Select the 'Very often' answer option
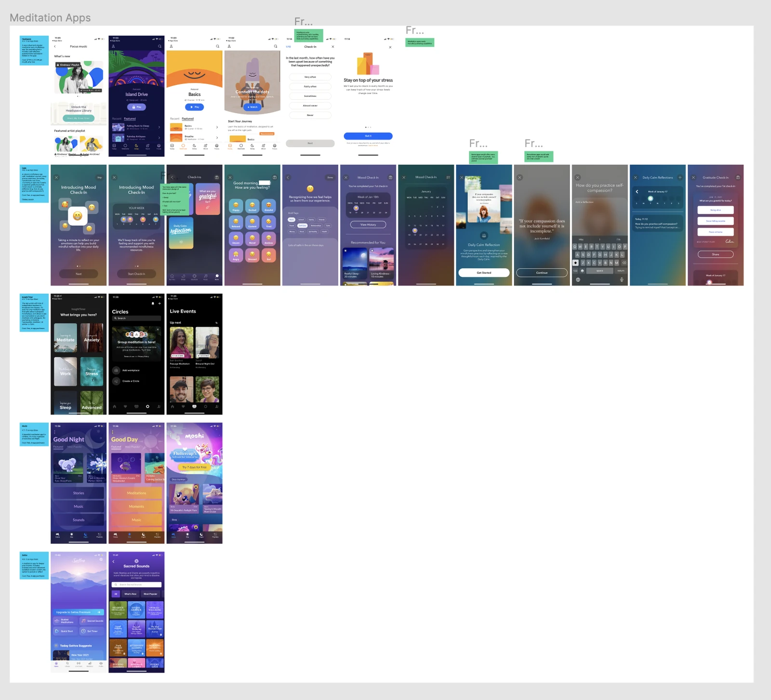This screenshot has height=700, width=771. click(x=310, y=77)
